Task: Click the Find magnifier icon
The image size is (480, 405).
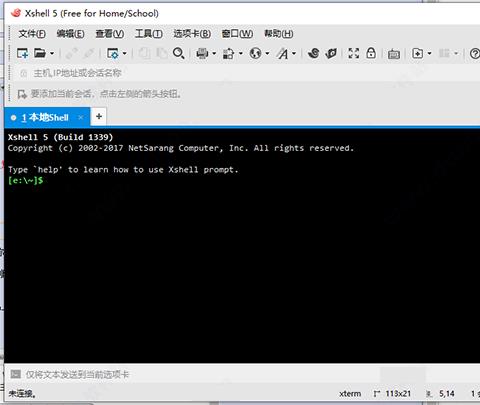Action: pos(179,53)
